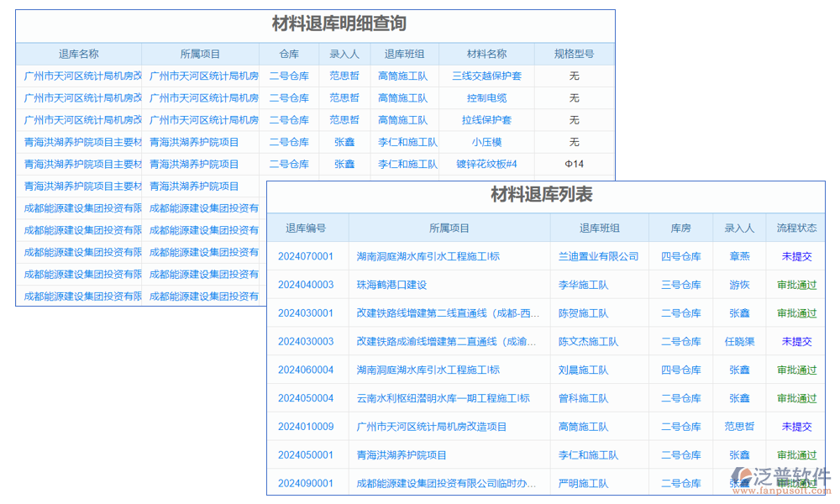Open record 2024010009 entered by 范思哲
Viewport: 840px width, 504px height.
pos(307,426)
